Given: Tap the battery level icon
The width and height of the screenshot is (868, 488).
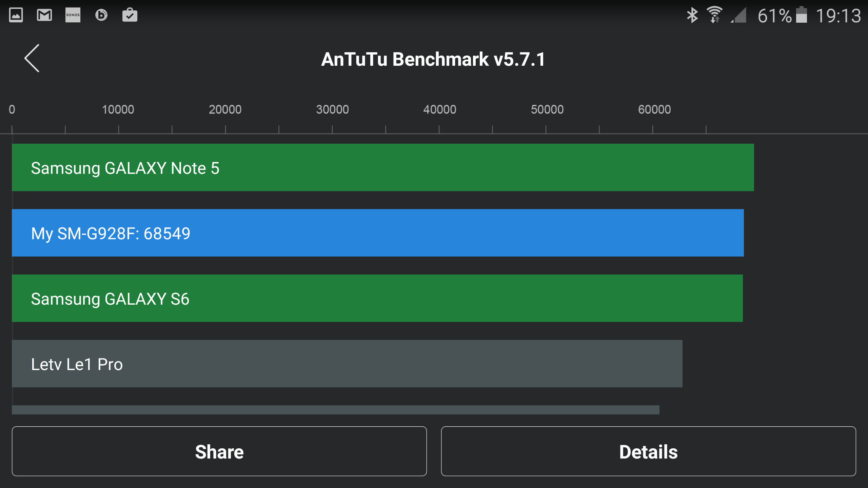Looking at the screenshot, I should click(x=802, y=15).
